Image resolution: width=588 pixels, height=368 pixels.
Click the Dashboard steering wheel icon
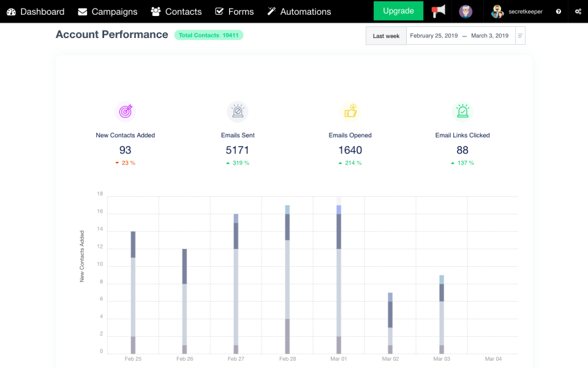pos(11,11)
